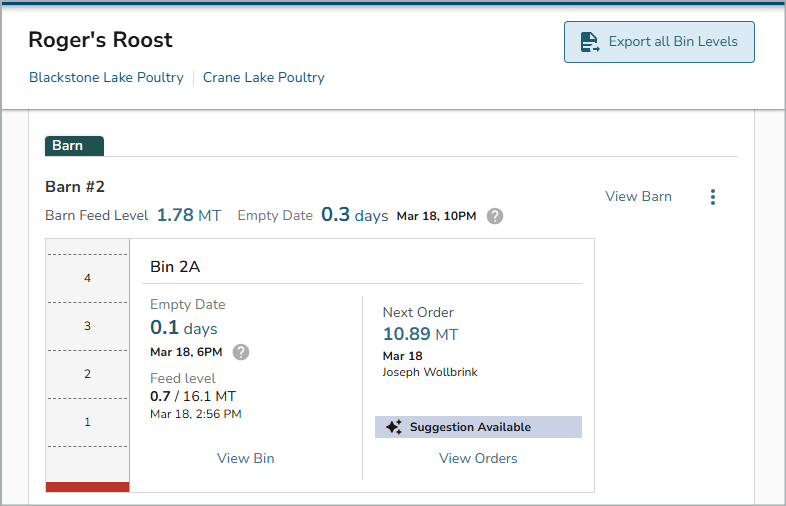Image resolution: width=786 pixels, height=506 pixels.
Task: Export all Bin Levels
Action: [x=659, y=42]
